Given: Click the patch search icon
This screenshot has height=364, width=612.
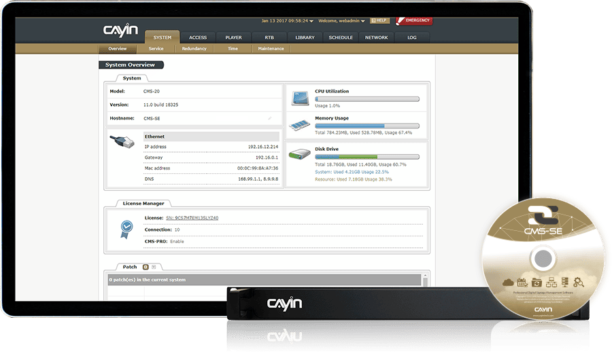Looking at the screenshot, I should [x=146, y=267].
